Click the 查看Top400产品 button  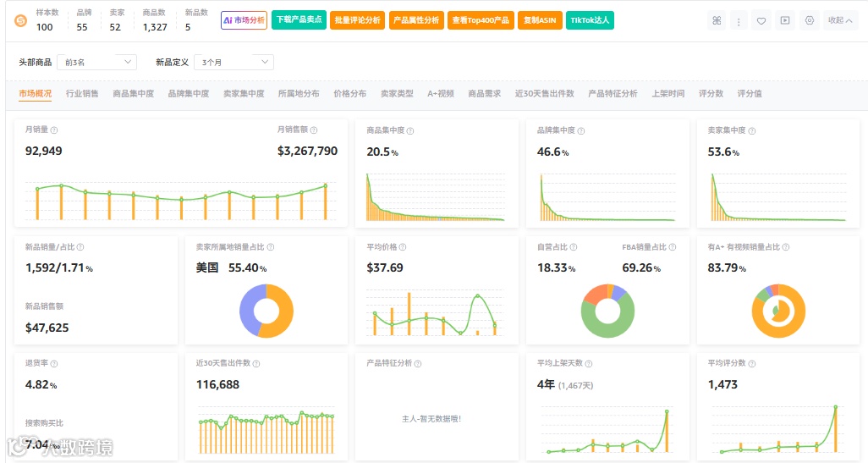click(481, 20)
